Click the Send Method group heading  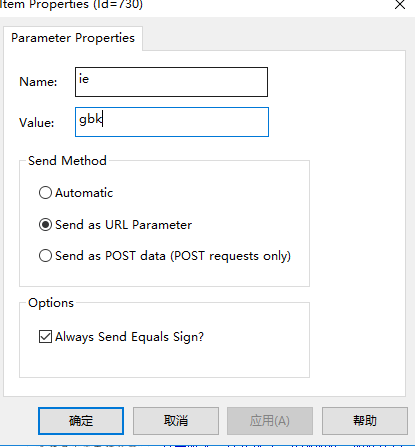pos(67,161)
